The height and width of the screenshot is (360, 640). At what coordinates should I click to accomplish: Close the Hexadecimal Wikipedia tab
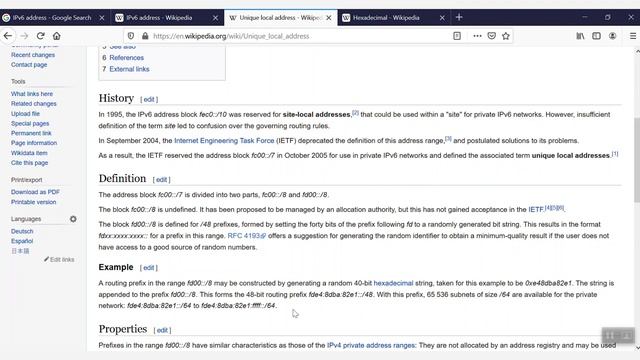[x=442, y=18]
